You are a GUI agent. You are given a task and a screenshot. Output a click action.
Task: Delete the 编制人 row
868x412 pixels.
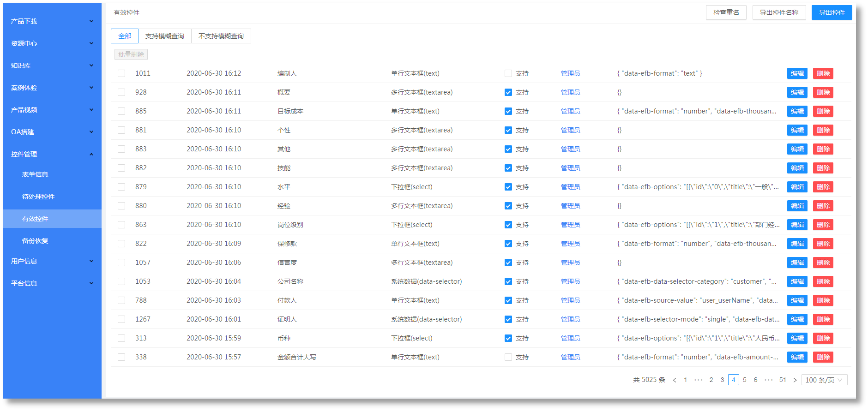click(x=823, y=73)
